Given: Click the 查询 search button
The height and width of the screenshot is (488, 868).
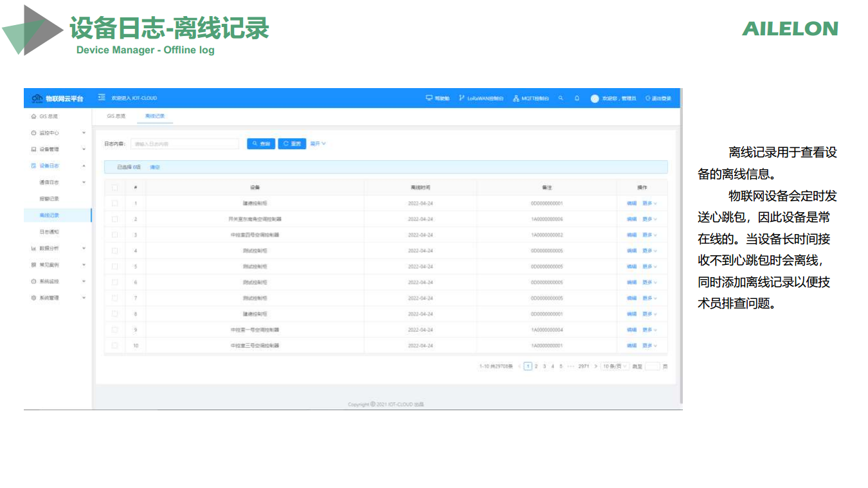Looking at the screenshot, I should click(x=261, y=144).
